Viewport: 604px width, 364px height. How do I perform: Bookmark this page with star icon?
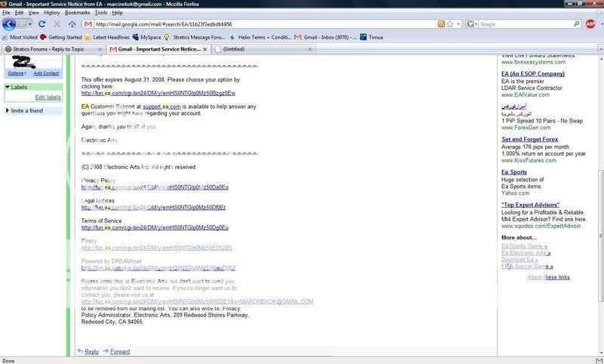(449, 24)
